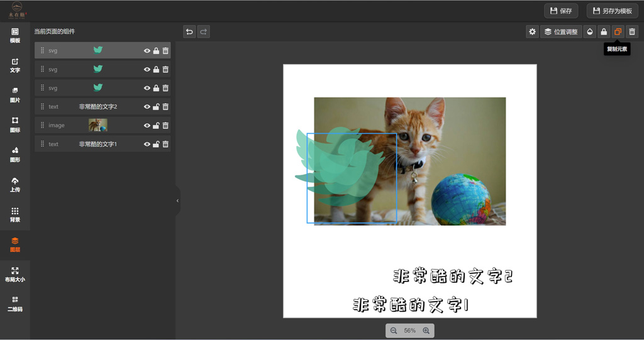The image size is (644, 340).
Task: Click 另存为模板 save as template
Action: pos(613,11)
